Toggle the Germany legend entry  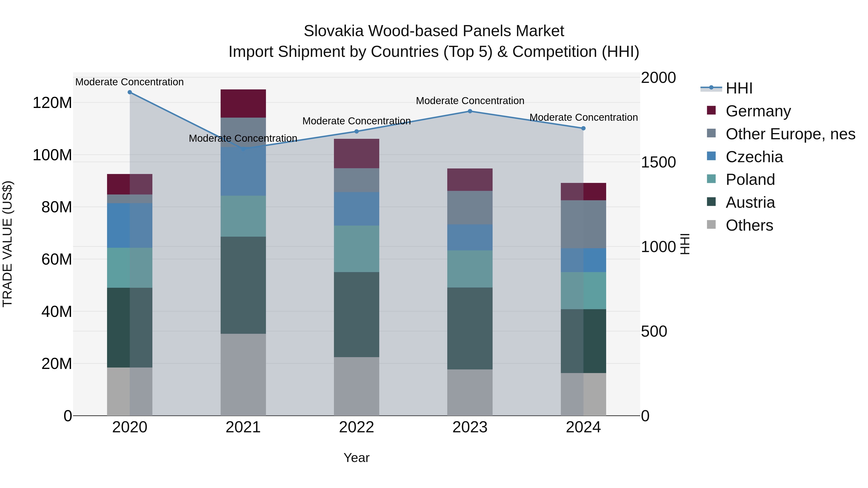click(x=749, y=111)
